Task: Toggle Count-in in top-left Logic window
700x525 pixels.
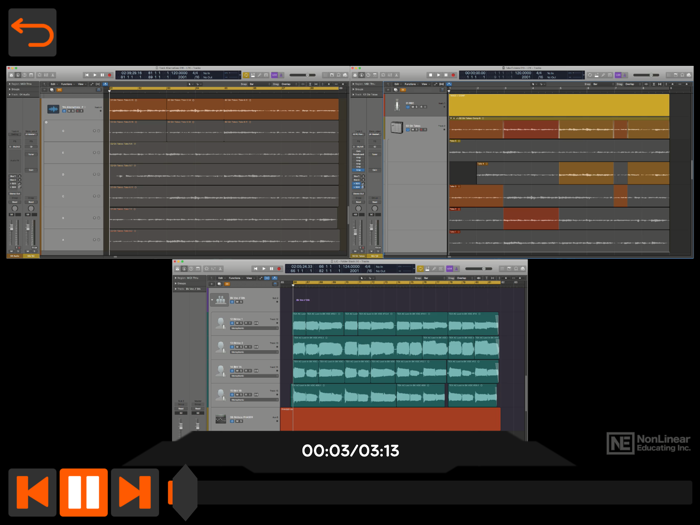Action: [274, 75]
